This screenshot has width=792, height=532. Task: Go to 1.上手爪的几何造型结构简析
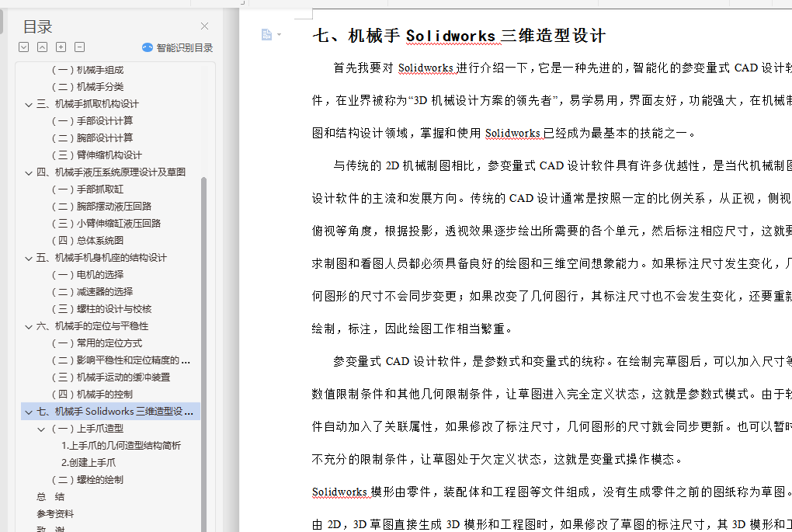point(120,446)
